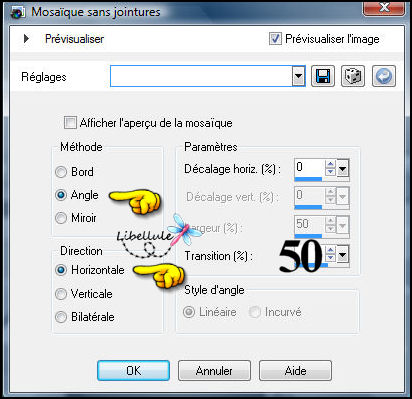Increase Décalage horiz. value with up arrow

pos(330,164)
